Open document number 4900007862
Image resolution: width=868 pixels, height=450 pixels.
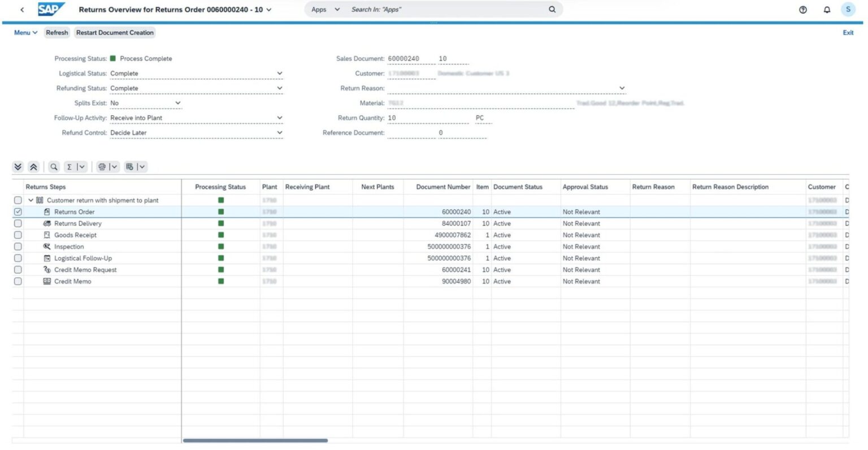tap(453, 235)
